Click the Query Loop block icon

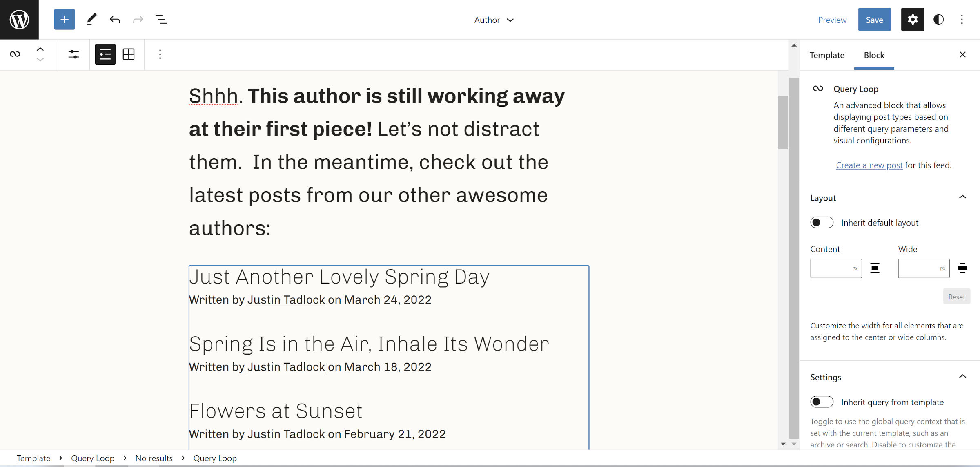coord(15,54)
